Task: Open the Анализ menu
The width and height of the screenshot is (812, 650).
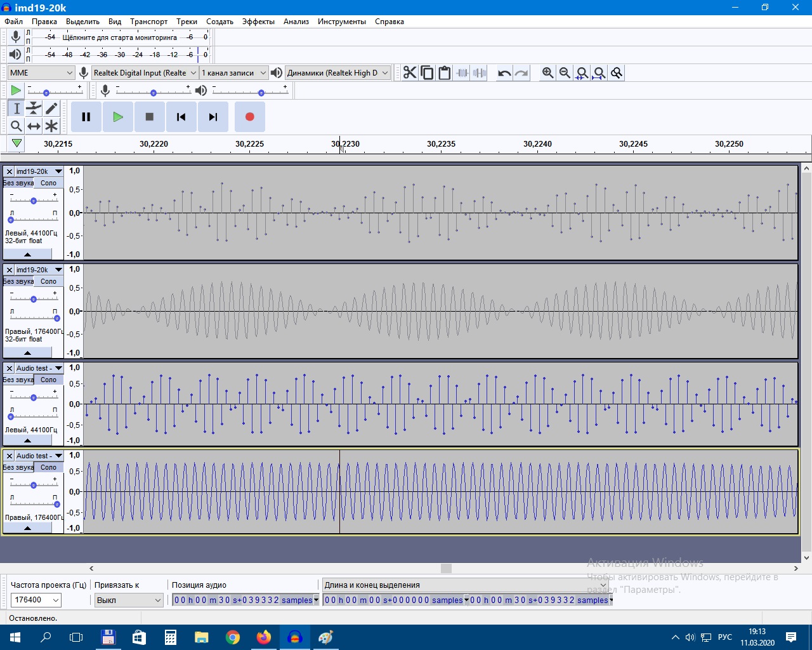Action: pyautogui.click(x=296, y=22)
